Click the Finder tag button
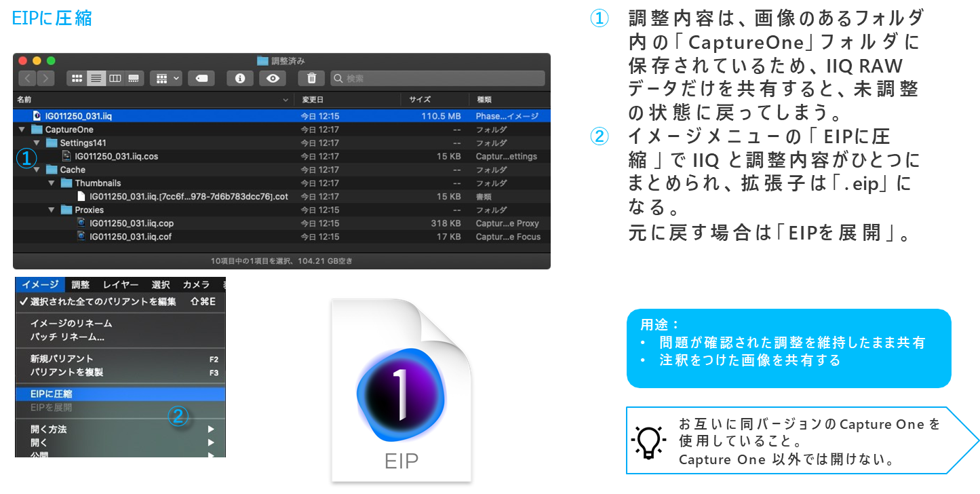This screenshot has width=980, height=494. 201,78
